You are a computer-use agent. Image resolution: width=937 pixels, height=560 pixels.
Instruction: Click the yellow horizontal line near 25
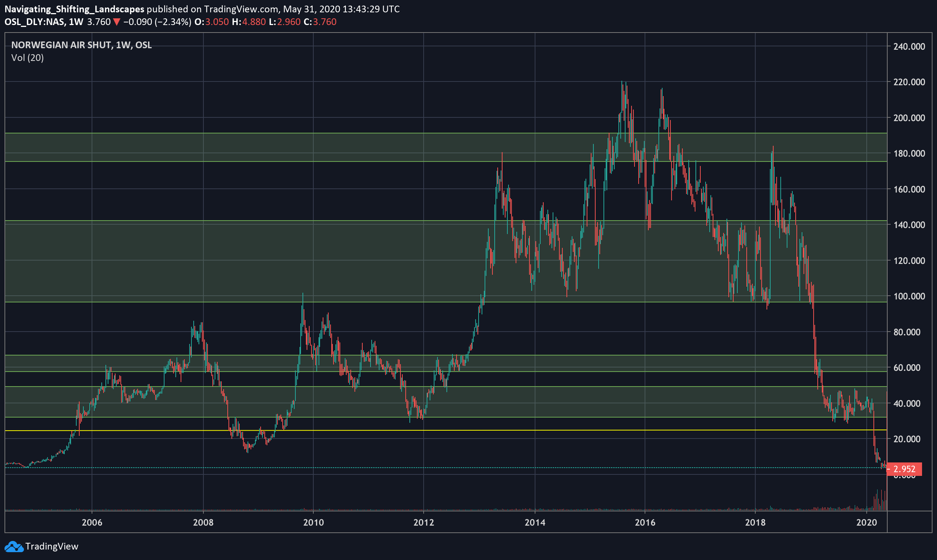coord(446,430)
